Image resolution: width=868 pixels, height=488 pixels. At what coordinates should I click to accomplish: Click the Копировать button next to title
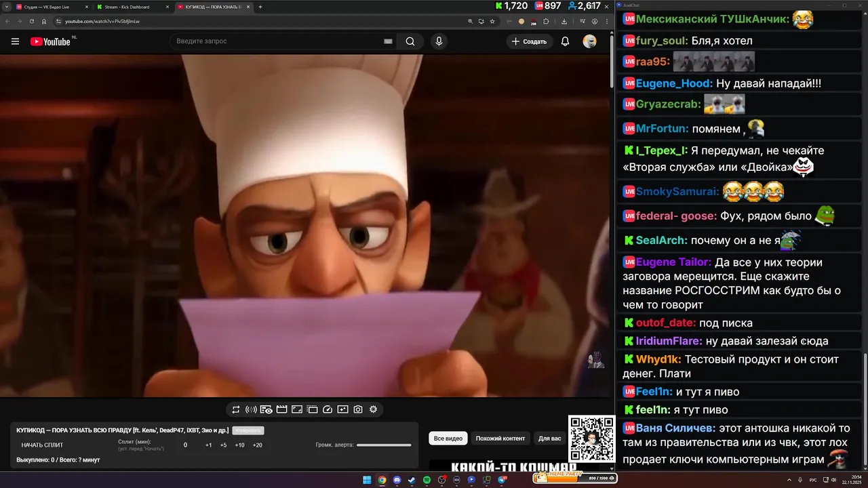coord(248,430)
